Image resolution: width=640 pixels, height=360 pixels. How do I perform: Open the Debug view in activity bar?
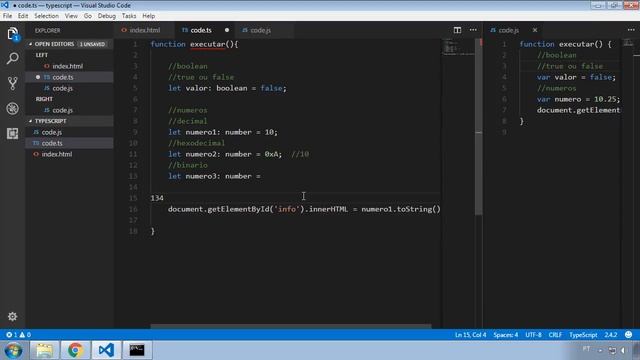(12, 109)
